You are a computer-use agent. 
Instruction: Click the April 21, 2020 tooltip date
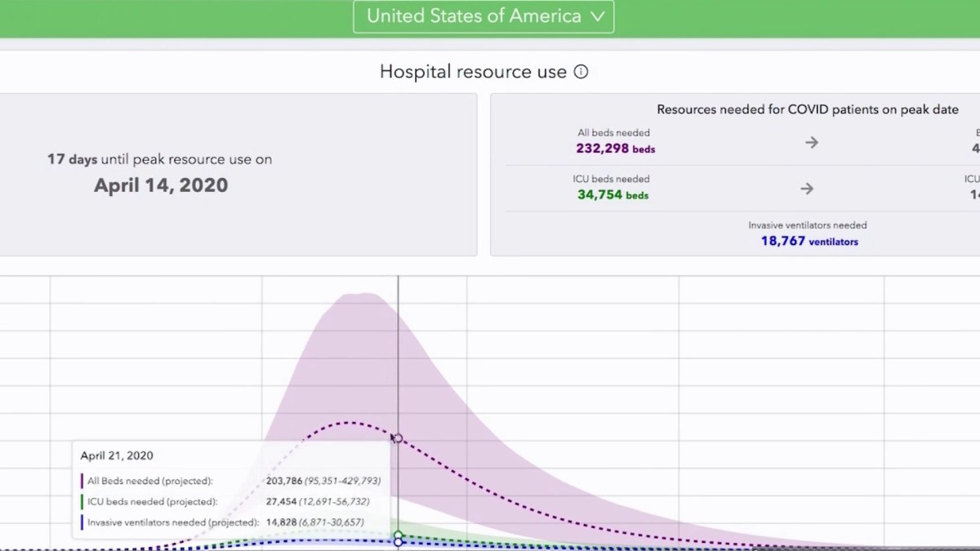(x=117, y=456)
